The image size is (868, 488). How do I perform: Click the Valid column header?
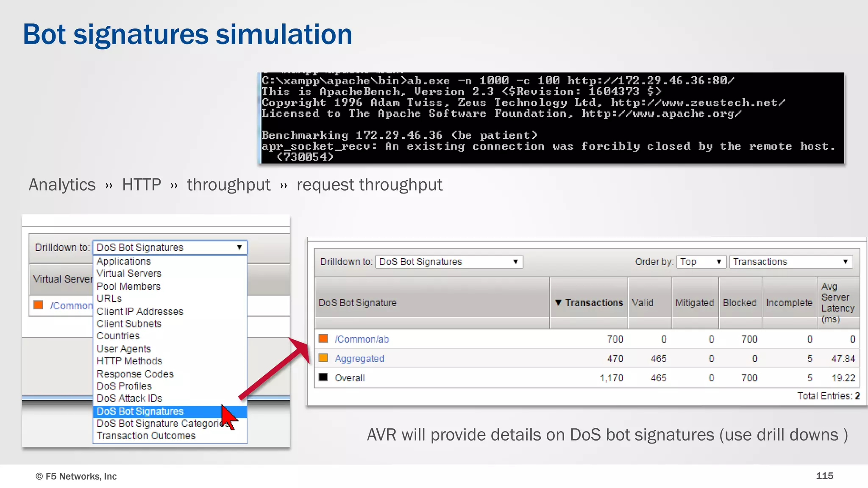(x=649, y=303)
